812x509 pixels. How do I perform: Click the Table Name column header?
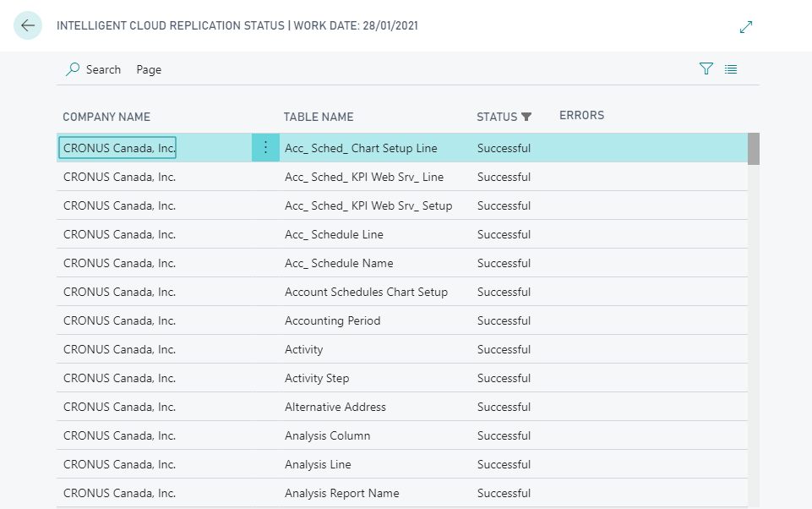coord(319,117)
